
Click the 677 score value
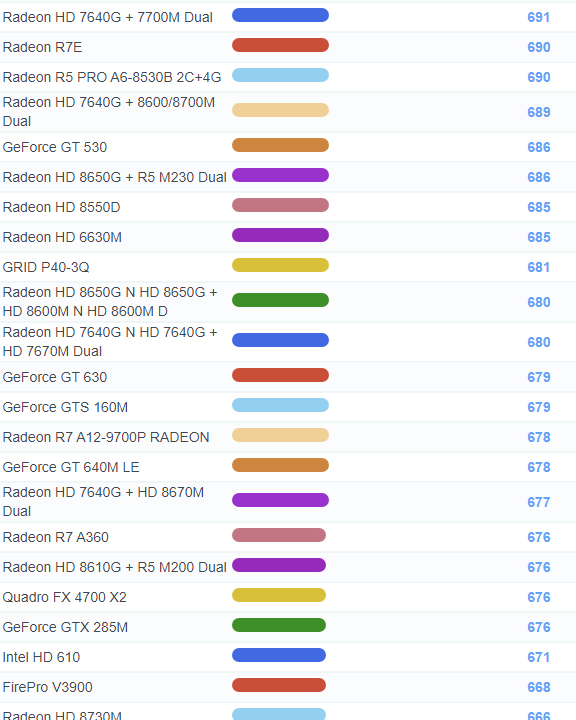pos(539,502)
